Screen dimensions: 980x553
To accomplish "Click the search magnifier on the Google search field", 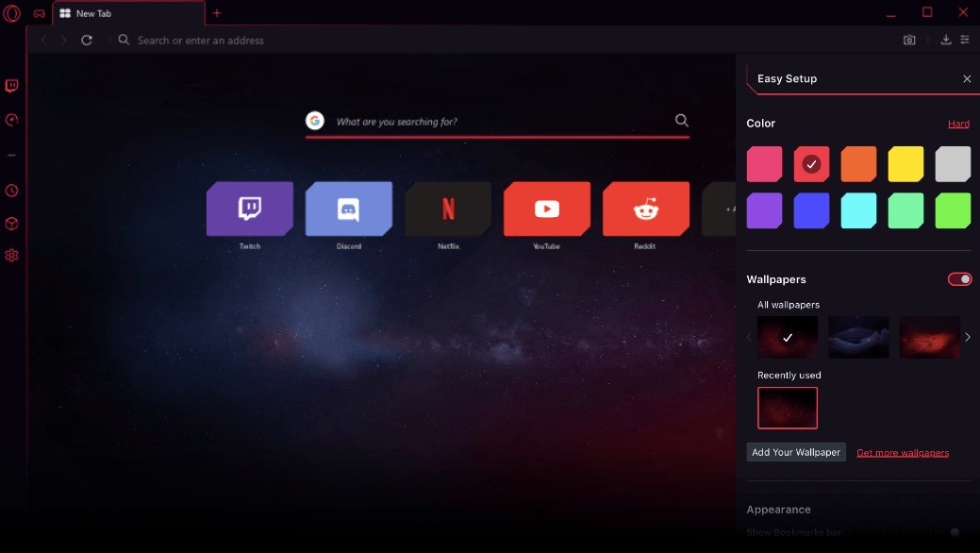I will coord(681,120).
